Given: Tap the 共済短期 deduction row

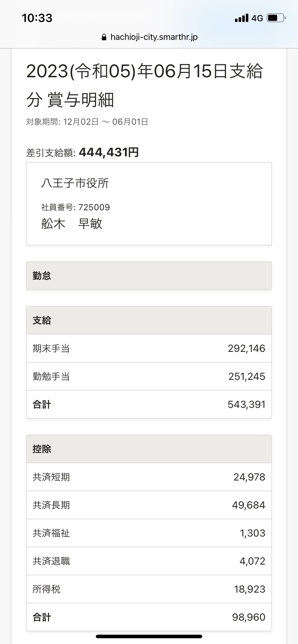Looking at the screenshot, I should pos(149,477).
